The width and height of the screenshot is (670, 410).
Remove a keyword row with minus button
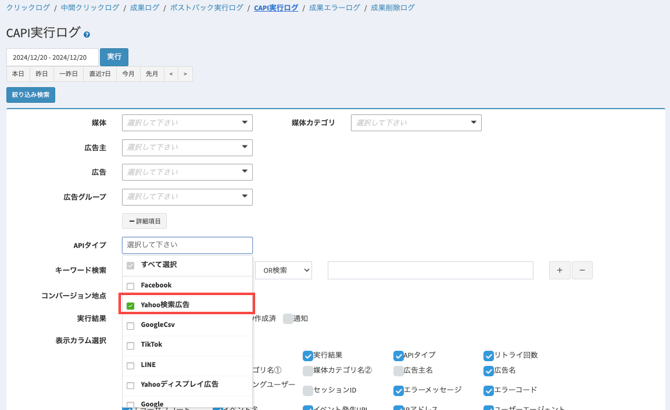[582, 270]
